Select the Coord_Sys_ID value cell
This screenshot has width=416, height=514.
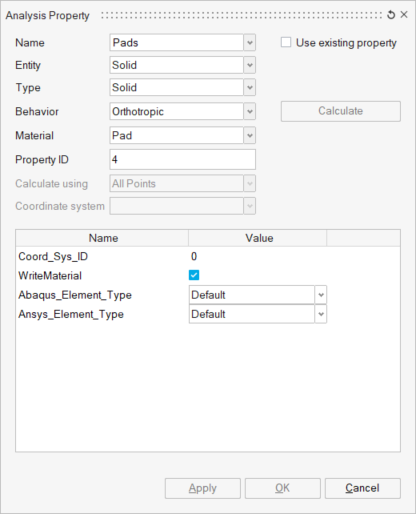257,256
